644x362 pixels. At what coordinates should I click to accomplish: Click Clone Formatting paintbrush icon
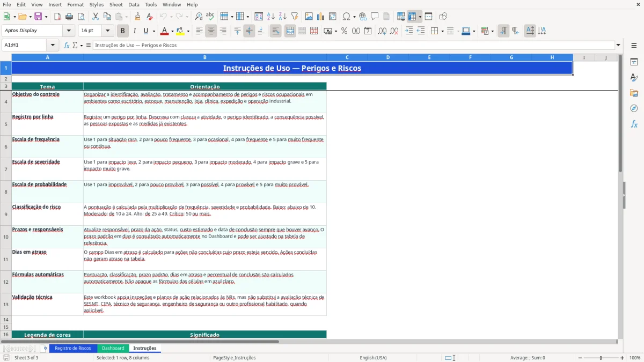click(138, 17)
